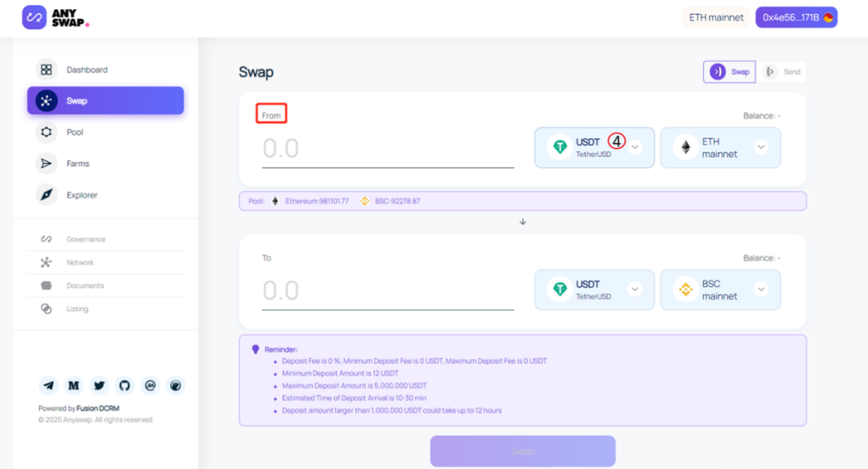Open the Fusion DCRM link
Image resolution: width=868 pixels, height=469 pixels.
point(98,408)
